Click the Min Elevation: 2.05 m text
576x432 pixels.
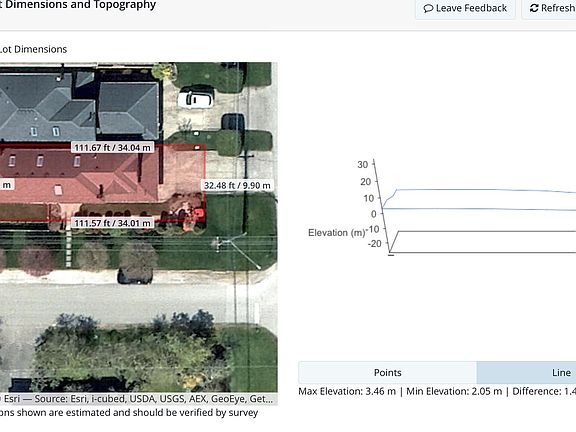pyautogui.click(x=454, y=391)
